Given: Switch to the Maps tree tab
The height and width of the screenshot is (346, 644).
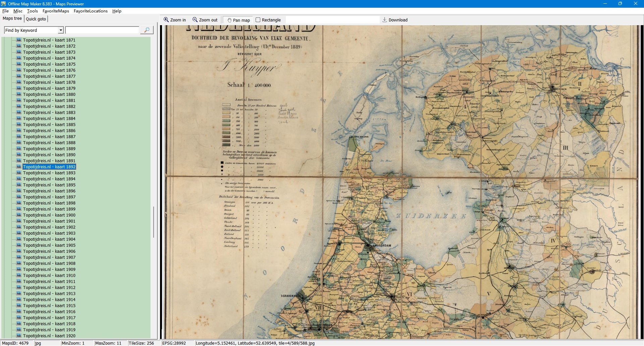Looking at the screenshot, I should click(12, 18).
